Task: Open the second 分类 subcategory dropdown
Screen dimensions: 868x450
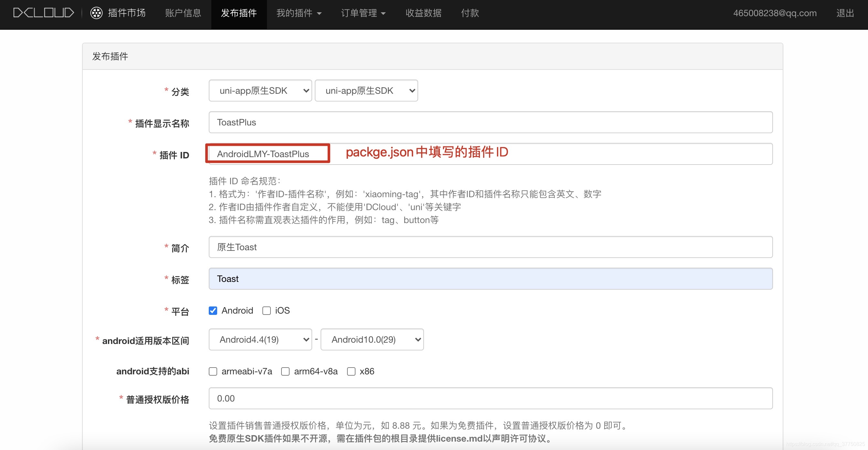Action: pos(366,90)
